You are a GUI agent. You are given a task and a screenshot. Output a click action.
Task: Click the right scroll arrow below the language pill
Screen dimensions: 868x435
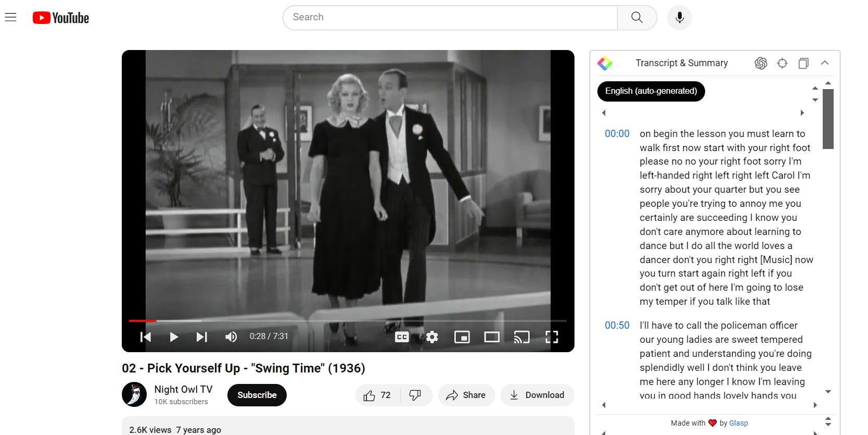(802, 113)
